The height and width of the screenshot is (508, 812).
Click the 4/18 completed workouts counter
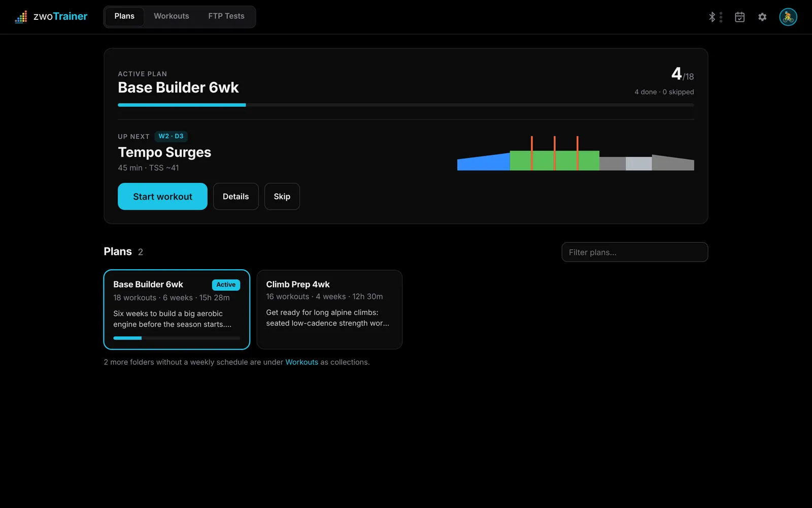(683, 74)
